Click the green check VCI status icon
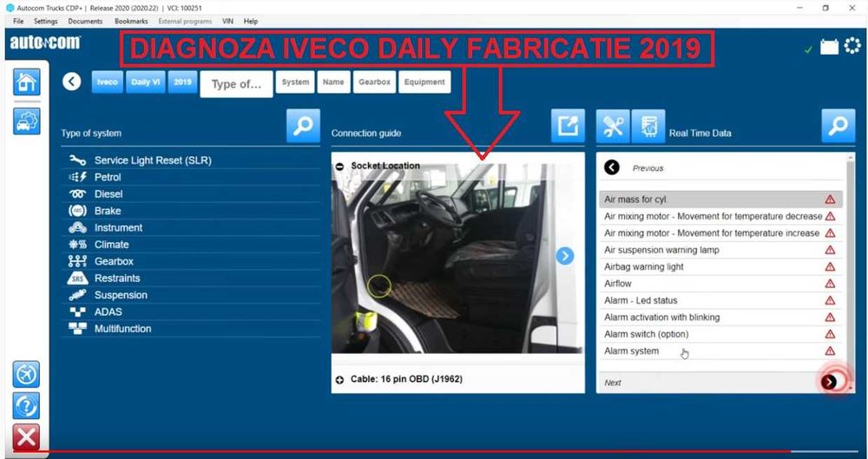Viewport: 868px width, 459px height. 808,49
